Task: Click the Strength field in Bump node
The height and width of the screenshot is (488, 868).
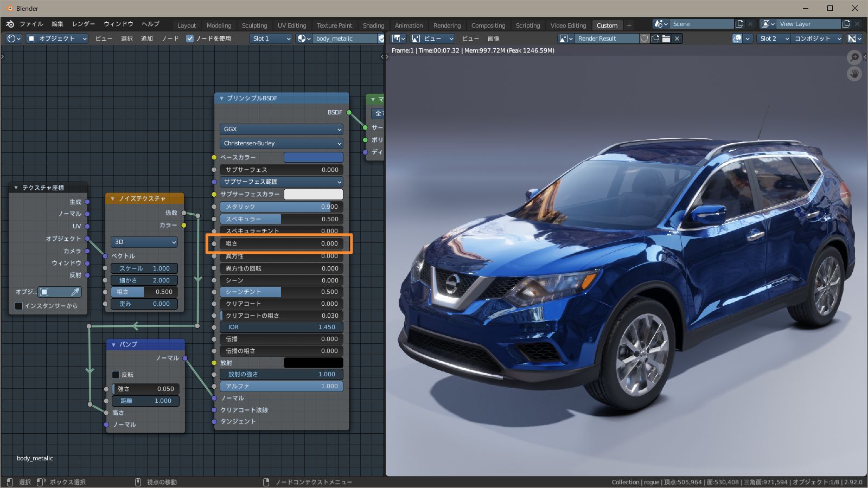Action: (x=145, y=389)
